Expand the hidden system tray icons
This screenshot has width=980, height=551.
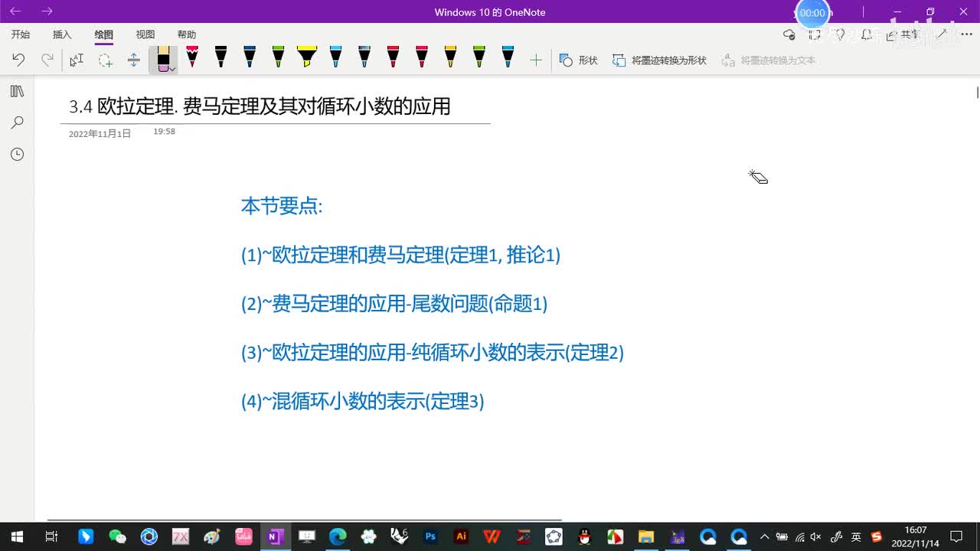coord(764,536)
